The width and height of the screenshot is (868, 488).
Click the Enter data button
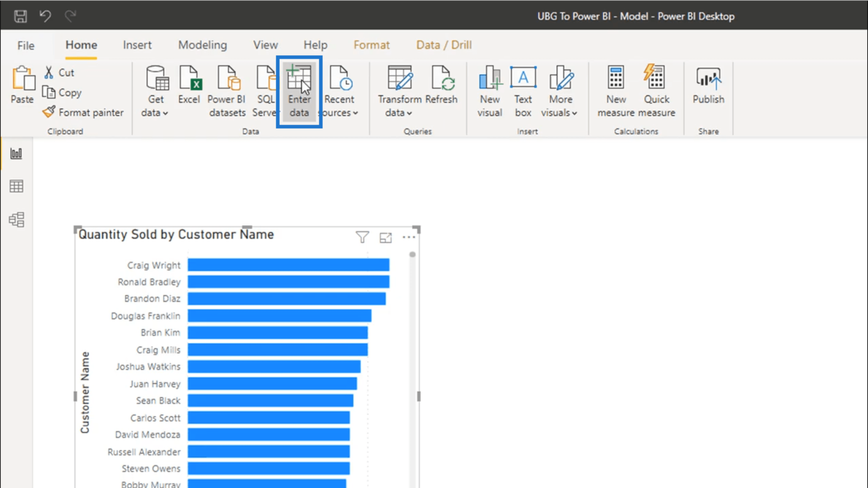[x=299, y=92]
